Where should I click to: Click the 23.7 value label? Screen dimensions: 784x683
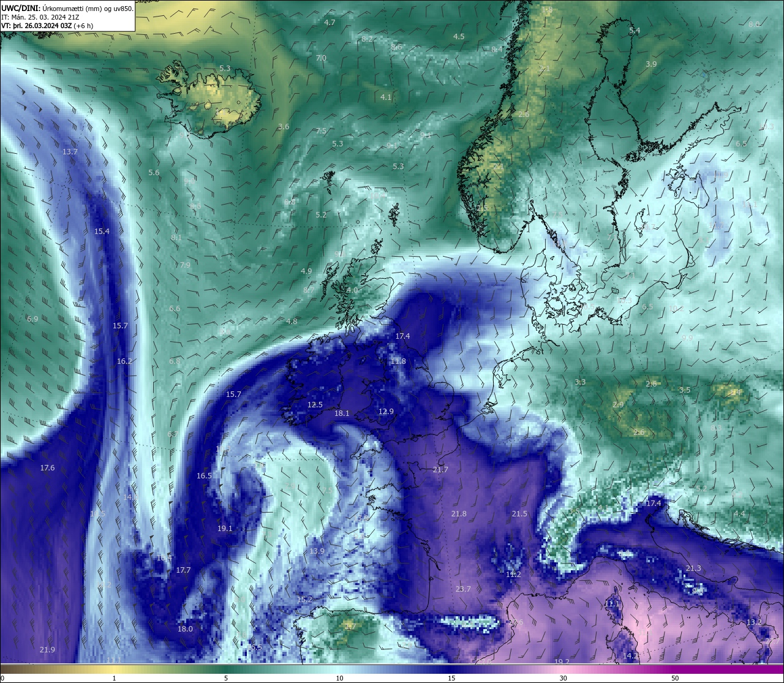pyautogui.click(x=463, y=589)
